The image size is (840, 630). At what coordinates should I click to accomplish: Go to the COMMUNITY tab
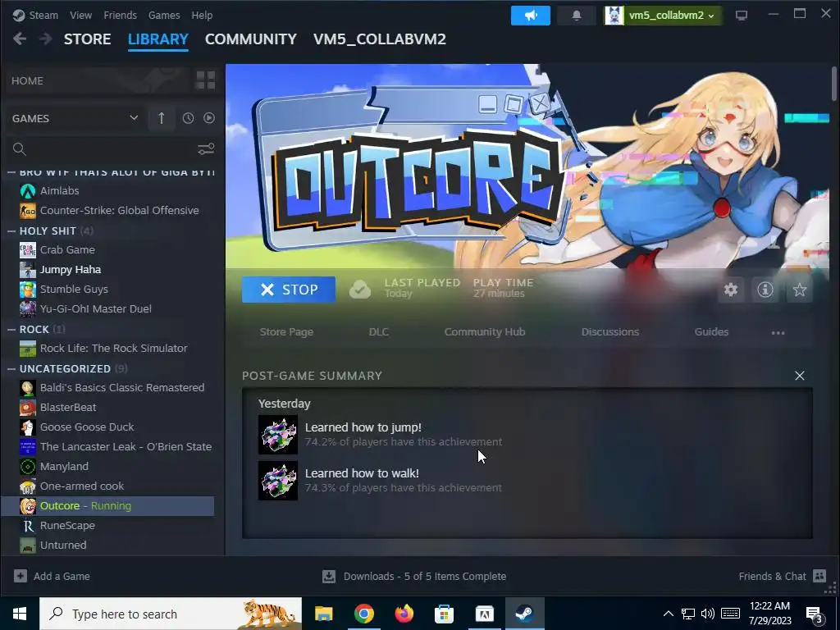(251, 39)
